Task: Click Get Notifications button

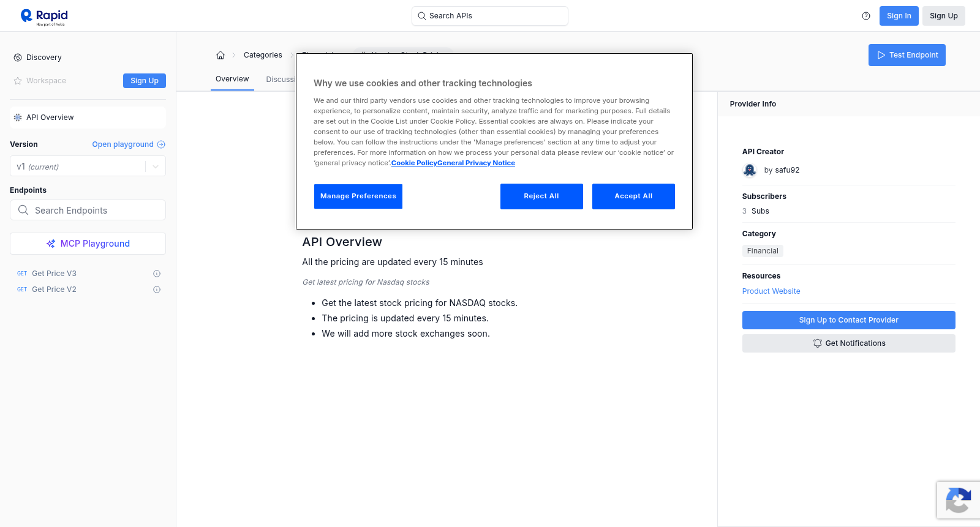Action: pos(848,343)
